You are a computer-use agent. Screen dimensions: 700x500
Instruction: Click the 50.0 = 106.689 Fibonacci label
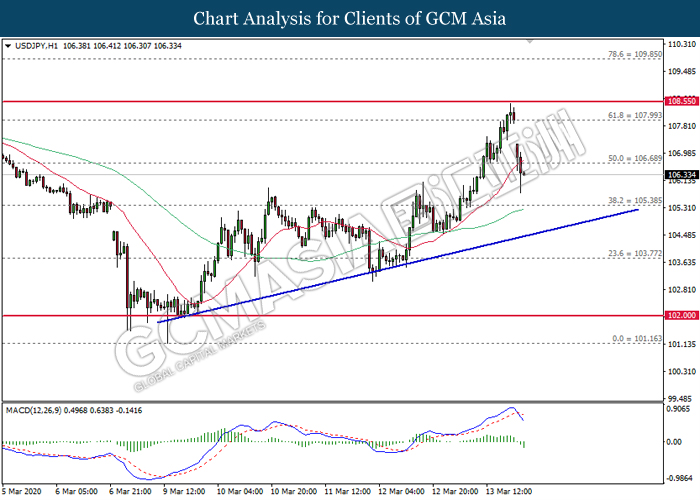pos(635,159)
